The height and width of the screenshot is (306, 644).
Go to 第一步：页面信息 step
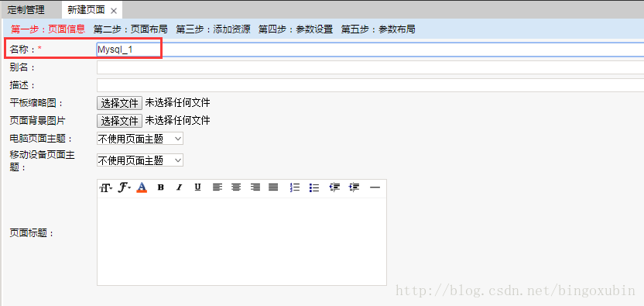48,29
